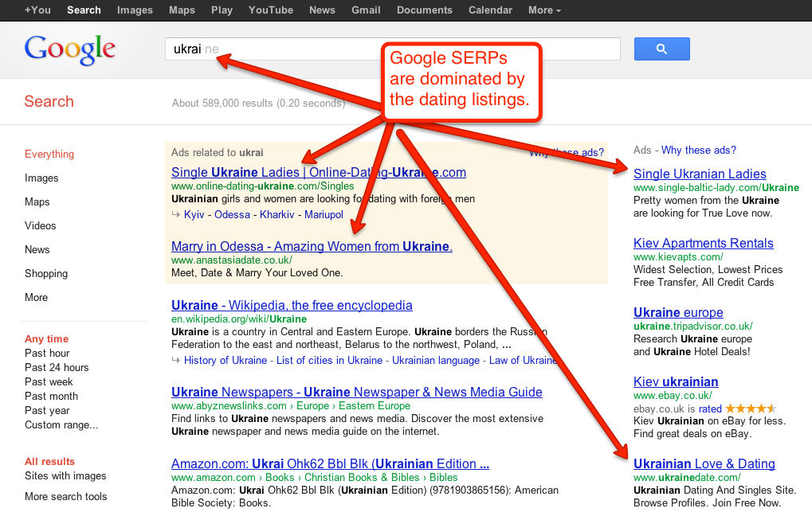Image resolution: width=812 pixels, height=516 pixels.
Task: Open the Kiev Apartments Rentals ad
Action: pos(704,243)
